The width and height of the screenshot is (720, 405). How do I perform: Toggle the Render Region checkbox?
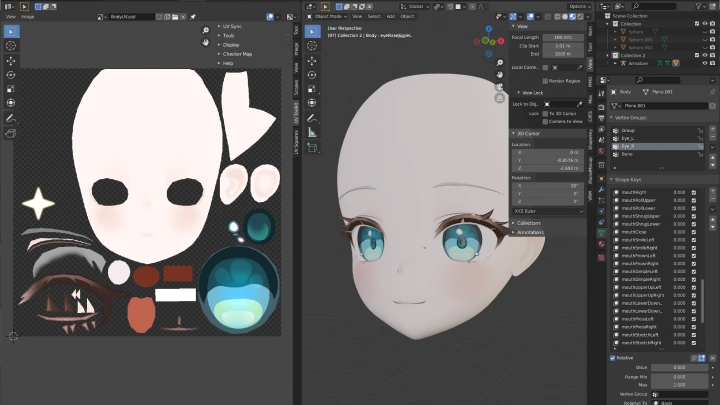(x=545, y=81)
